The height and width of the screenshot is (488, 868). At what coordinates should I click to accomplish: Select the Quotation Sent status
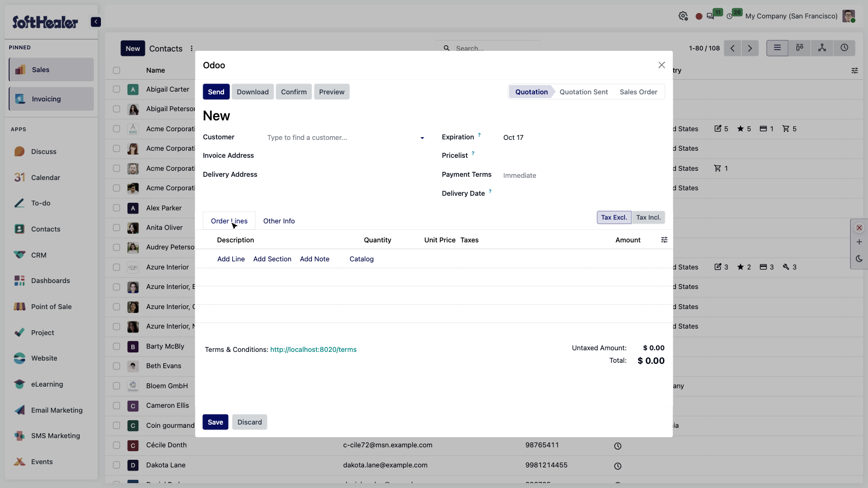pyautogui.click(x=584, y=92)
